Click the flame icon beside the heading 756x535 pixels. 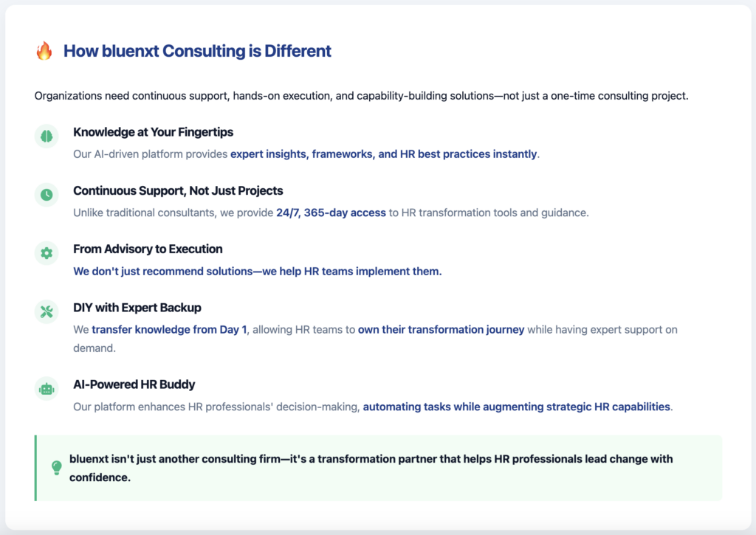click(44, 51)
